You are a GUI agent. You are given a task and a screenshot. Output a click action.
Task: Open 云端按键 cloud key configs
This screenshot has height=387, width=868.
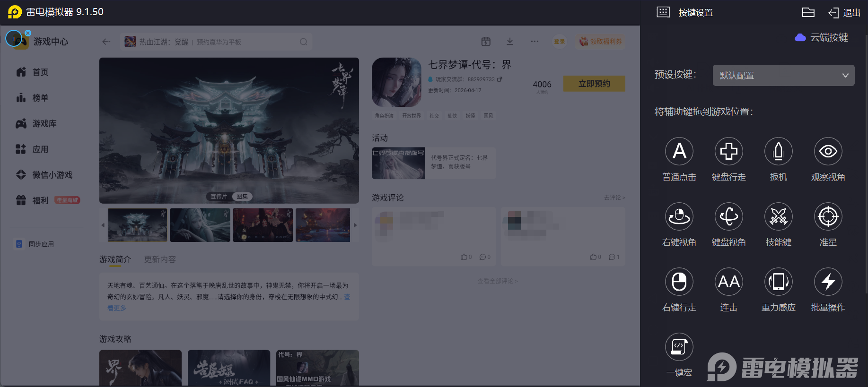[822, 37]
